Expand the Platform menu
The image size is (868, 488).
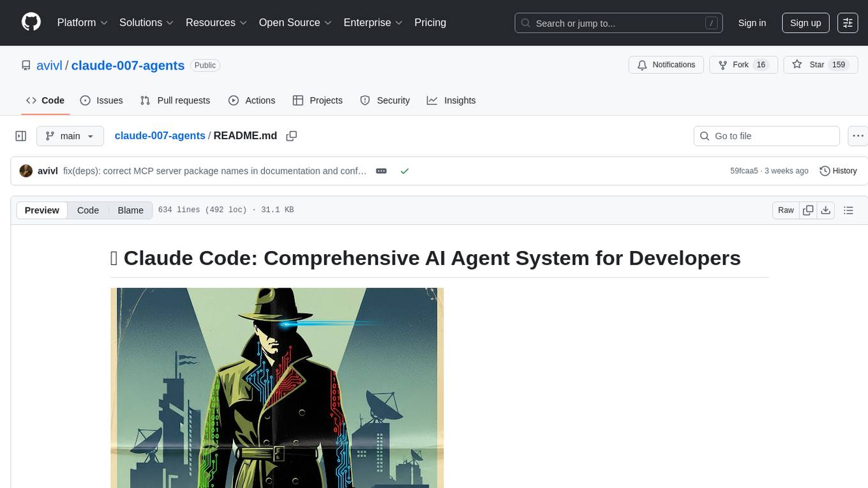82,22
